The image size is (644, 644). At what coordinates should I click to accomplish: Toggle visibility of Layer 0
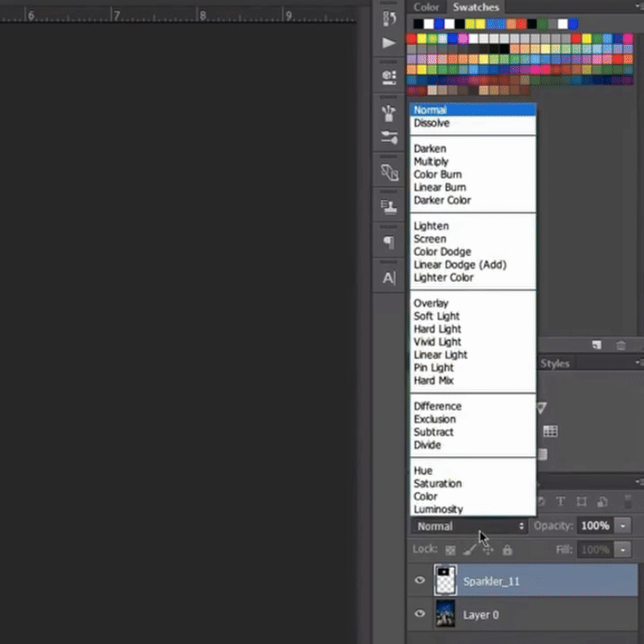point(420,615)
